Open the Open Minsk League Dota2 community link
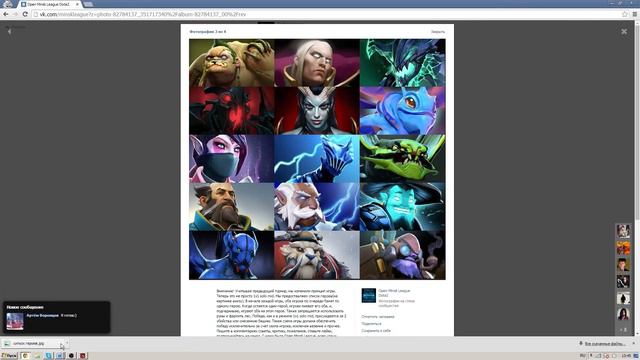The width and height of the screenshot is (640, 360). (394, 293)
